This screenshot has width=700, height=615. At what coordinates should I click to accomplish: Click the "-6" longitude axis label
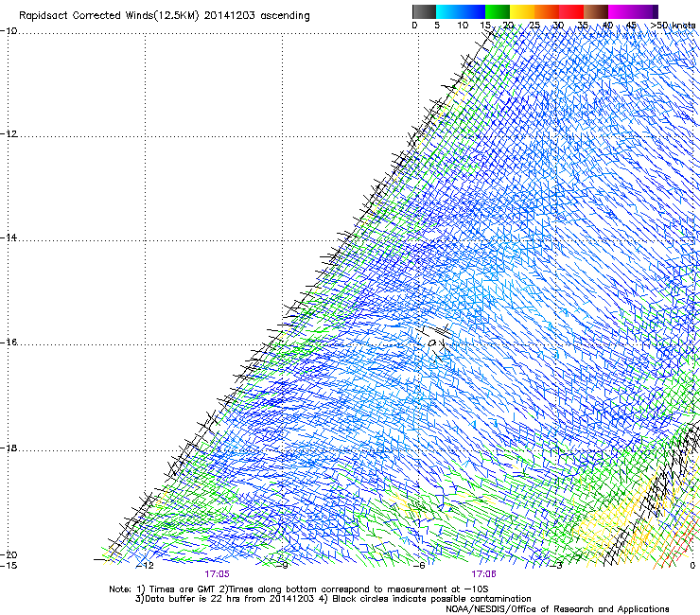pos(419,566)
